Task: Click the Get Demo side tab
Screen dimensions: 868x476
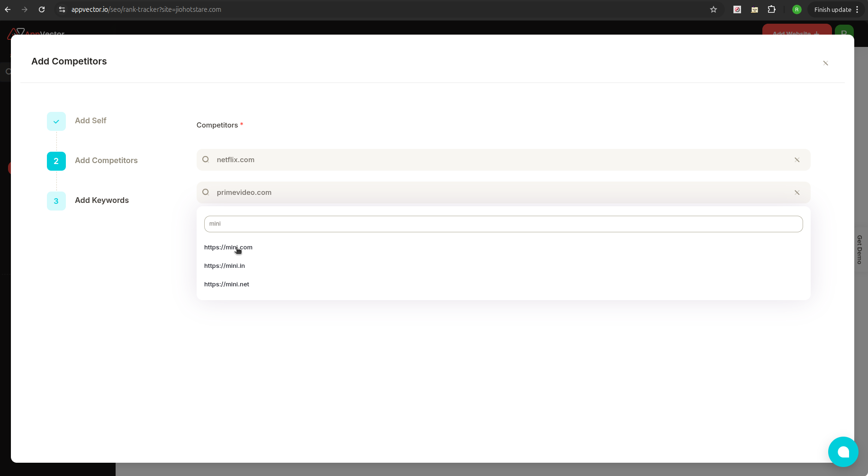Action: pos(859,250)
